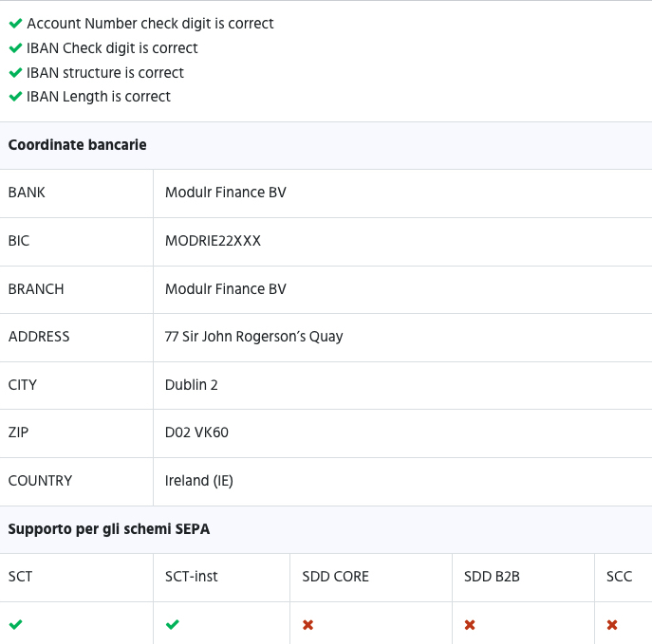
Task: Click red cross under SDD CORE
Action: [307, 624]
